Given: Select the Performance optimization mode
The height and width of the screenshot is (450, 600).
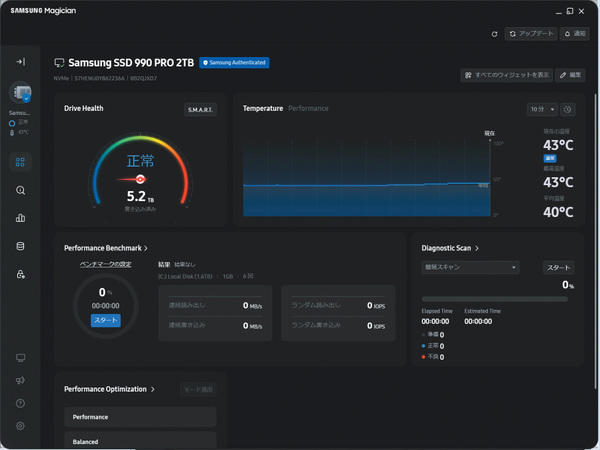Looking at the screenshot, I should tap(140, 417).
